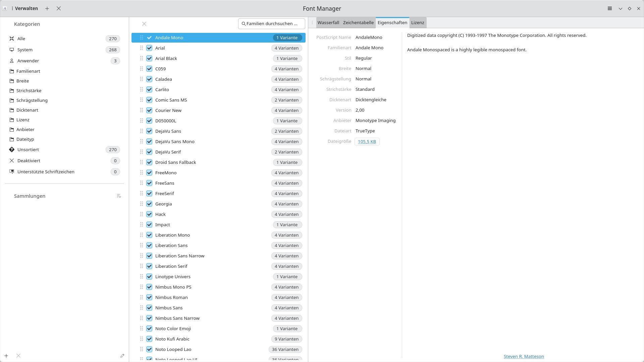Click the sort collections icon
This screenshot has height=362, width=644.
pyautogui.click(x=119, y=196)
